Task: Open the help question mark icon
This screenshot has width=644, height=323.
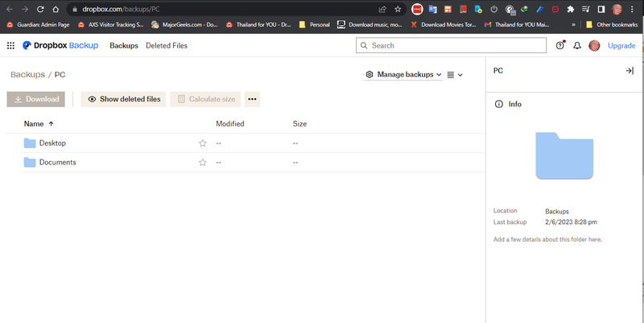Action: pyautogui.click(x=559, y=46)
